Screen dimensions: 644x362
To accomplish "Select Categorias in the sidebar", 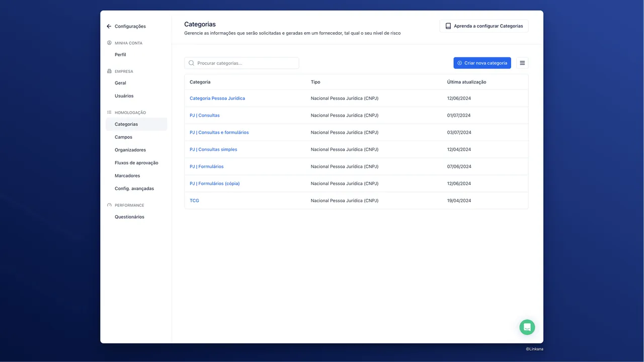I will point(136,124).
